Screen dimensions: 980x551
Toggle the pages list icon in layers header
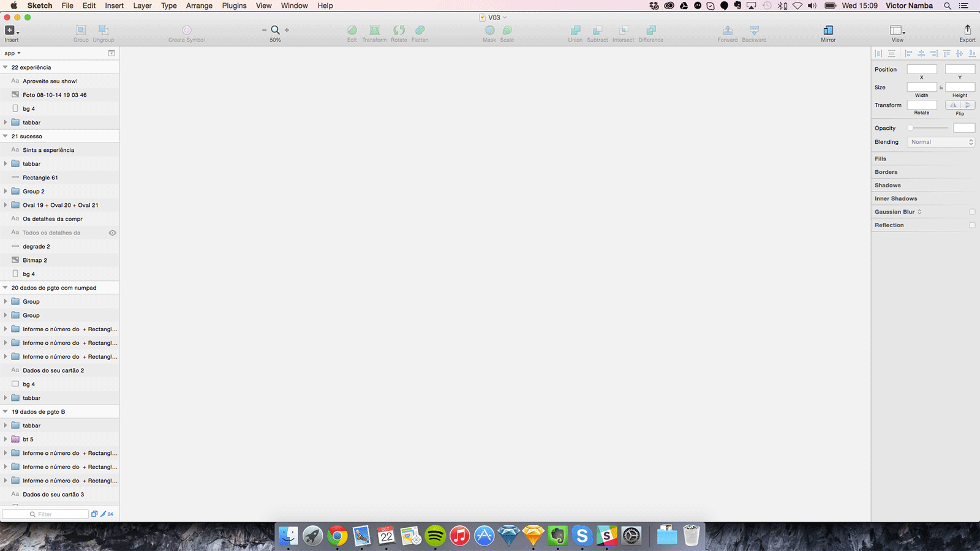coord(111,53)
